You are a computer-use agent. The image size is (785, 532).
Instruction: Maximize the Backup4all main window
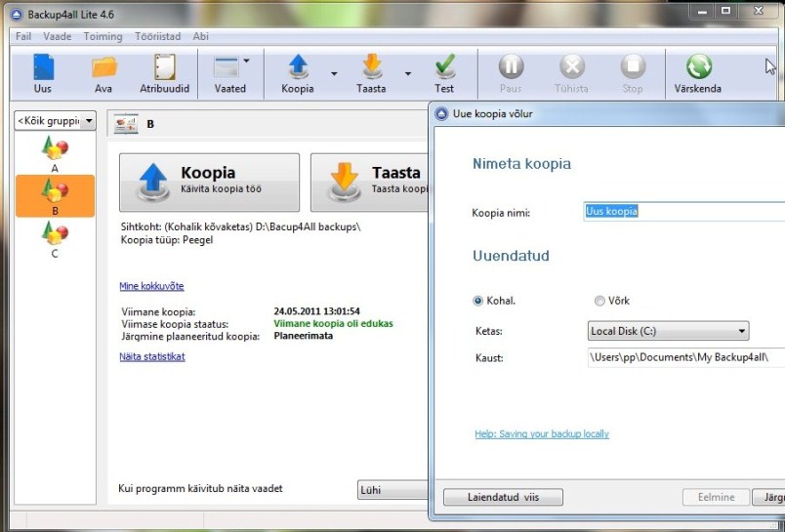[x=725, y=11]
